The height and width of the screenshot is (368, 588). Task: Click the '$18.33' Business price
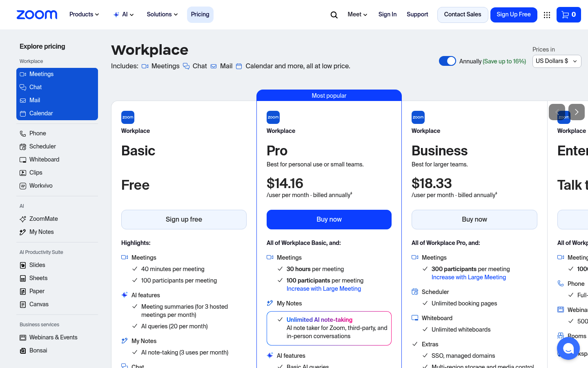[x=432, y=183]
